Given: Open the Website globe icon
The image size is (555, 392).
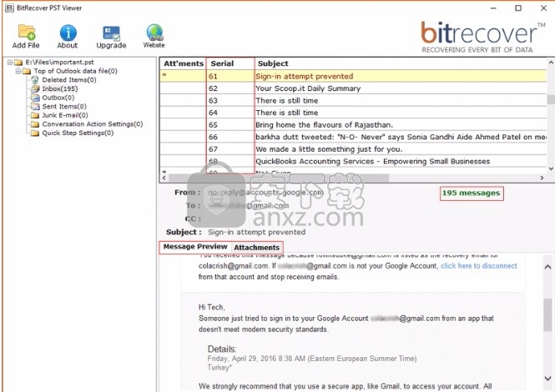Looking at the screenshot, I should coord(154,36).
